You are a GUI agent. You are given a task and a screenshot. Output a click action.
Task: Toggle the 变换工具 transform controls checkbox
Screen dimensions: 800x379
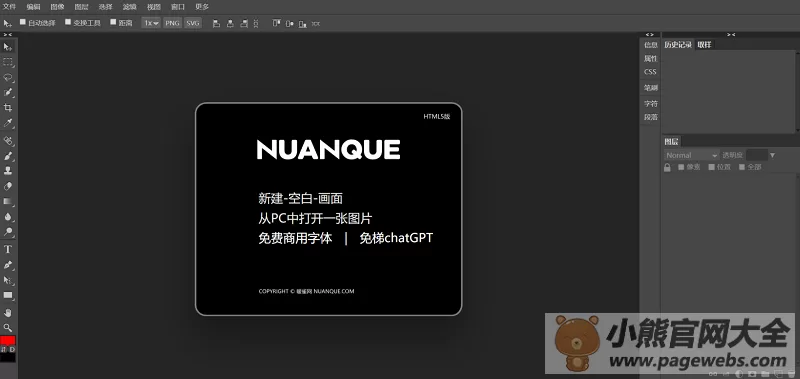pos(68,22)
